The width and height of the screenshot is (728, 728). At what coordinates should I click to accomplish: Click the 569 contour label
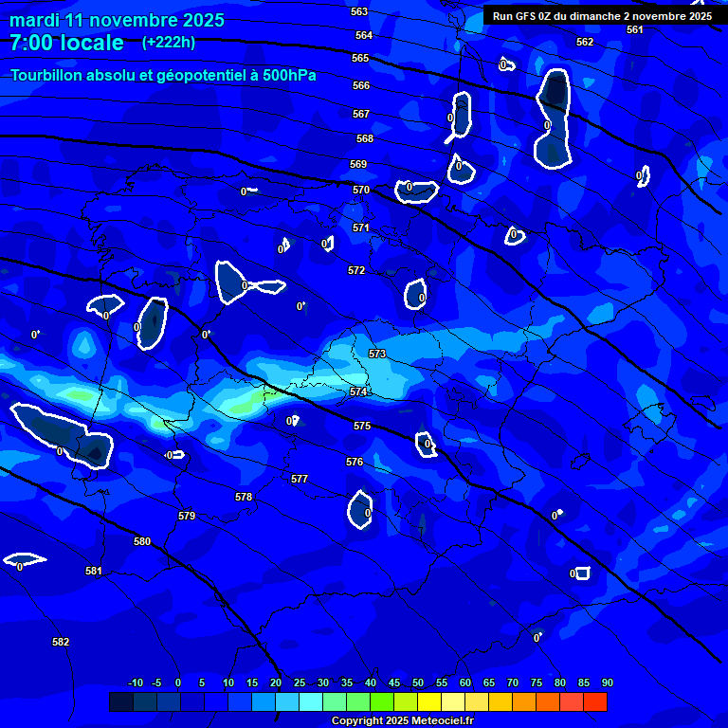358,164
